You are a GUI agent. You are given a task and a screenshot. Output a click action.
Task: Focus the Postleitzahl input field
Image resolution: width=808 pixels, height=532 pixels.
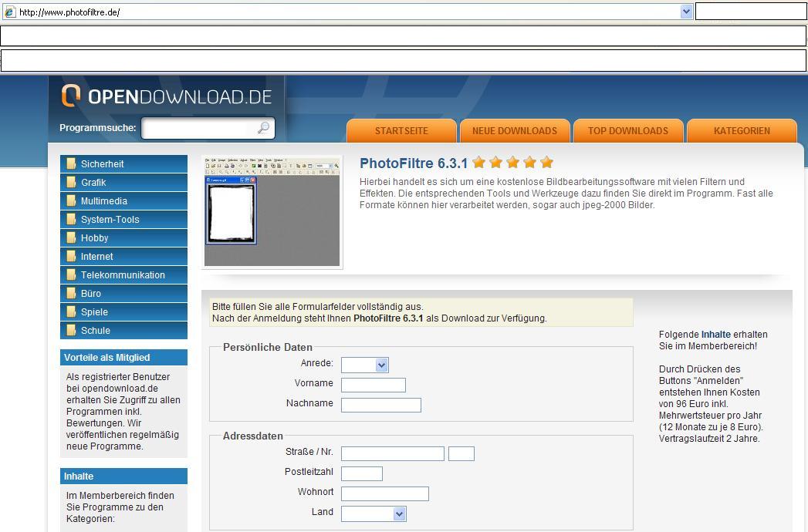(x=362, y=473)
